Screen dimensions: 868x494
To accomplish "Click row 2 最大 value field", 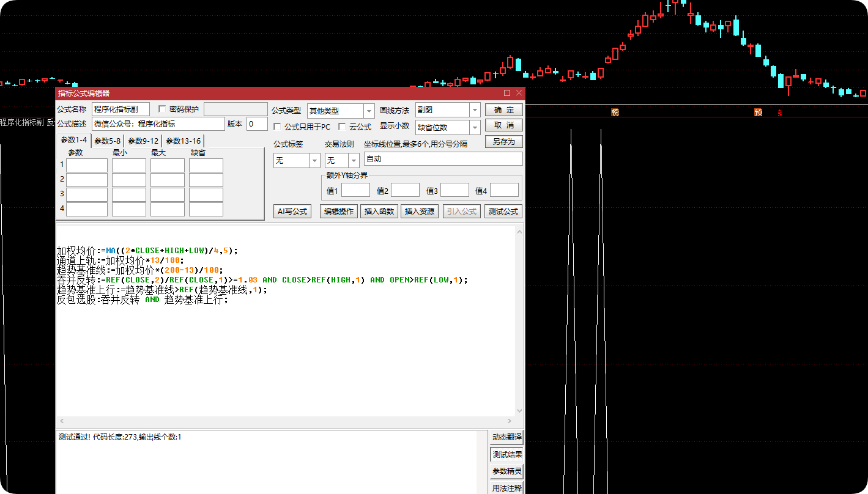I will point(168,180).
